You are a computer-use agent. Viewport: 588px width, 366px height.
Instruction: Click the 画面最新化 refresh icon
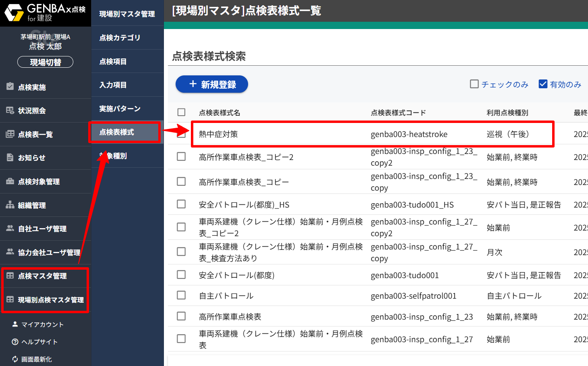[15, 359]
